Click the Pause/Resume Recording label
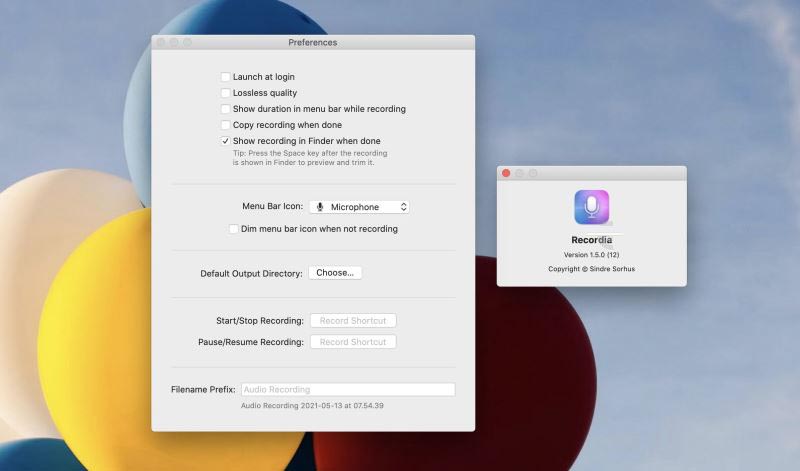The width and height of the screenshot is (800, 471). point(251,342)
